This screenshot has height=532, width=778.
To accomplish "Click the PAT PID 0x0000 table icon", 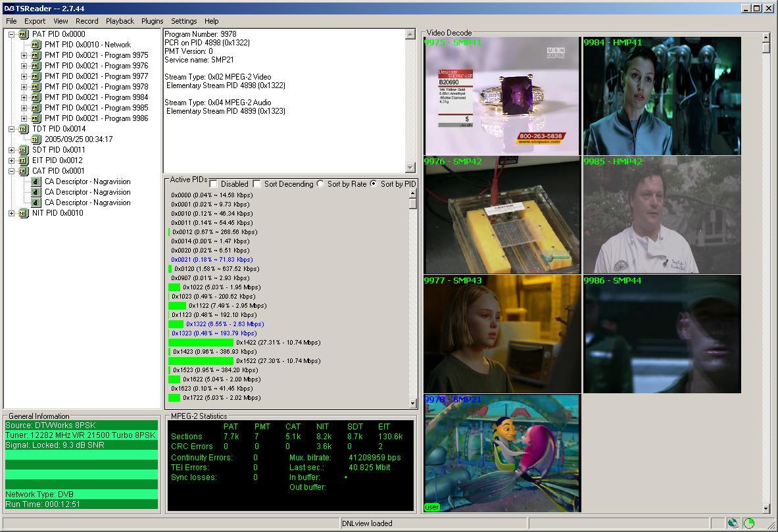I will pyautogui.click(x=23, y=34).
